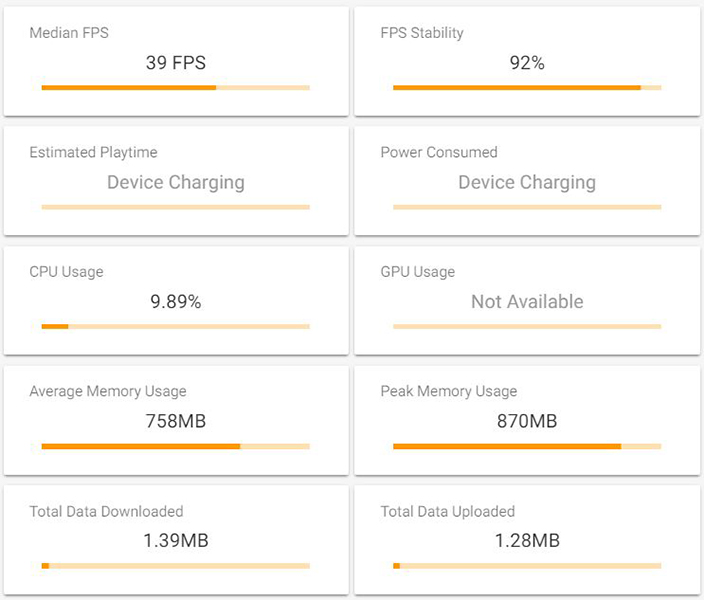
Task: Click Device Charging under Estimated Playtime
Action: pos(176,182)
